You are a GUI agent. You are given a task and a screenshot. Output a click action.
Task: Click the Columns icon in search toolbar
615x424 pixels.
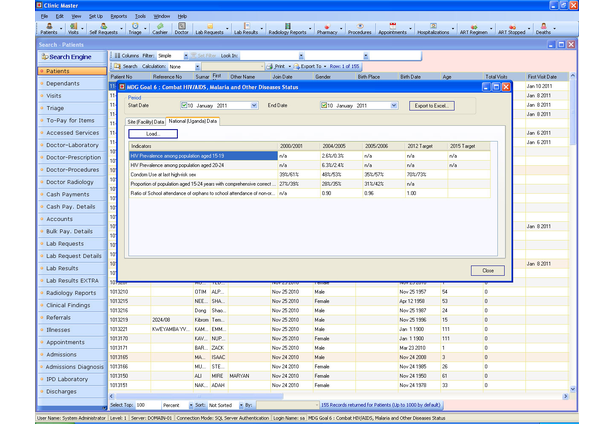point(117,56)
